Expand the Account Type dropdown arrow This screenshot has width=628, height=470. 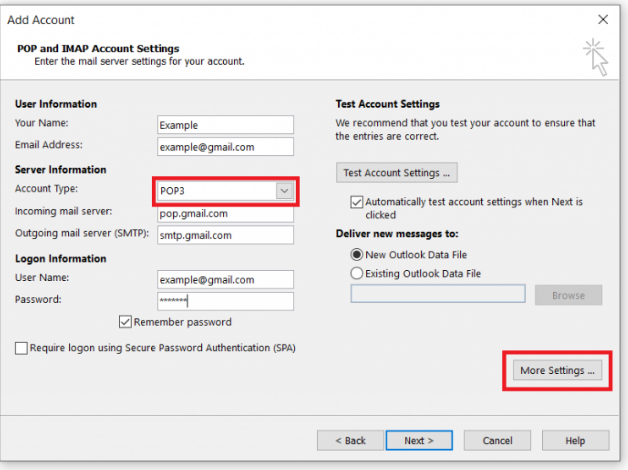284,191
